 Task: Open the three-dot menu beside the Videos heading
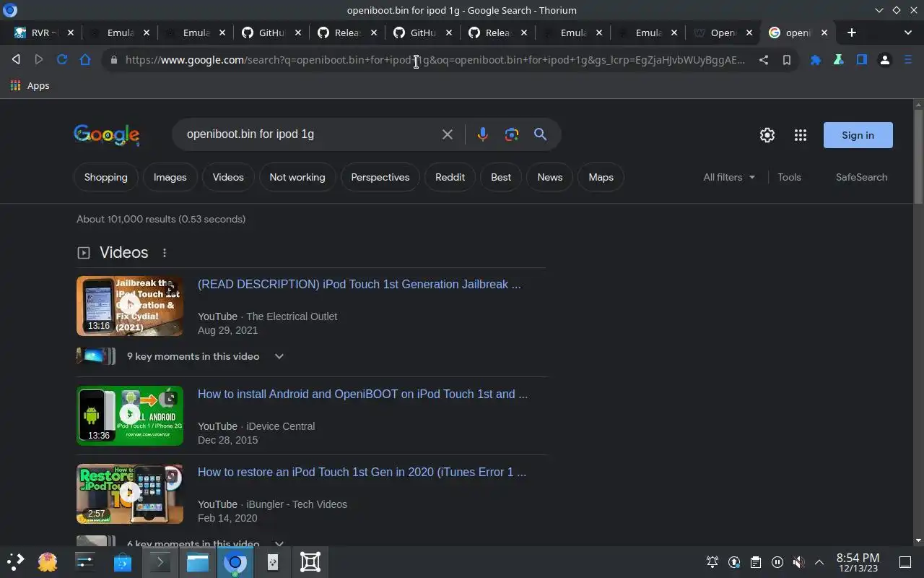coord(165,253)
